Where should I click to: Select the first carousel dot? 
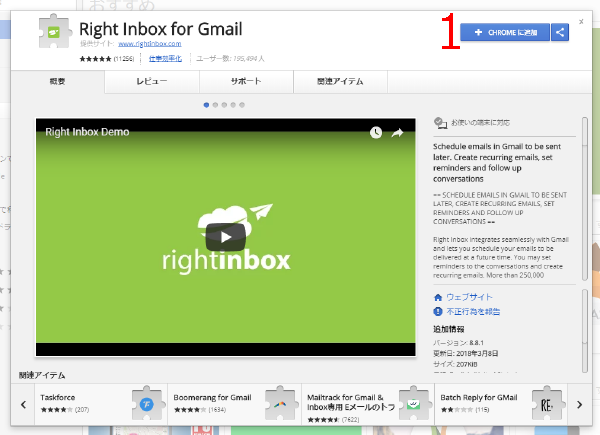pyautogui.click(x=206, y=105)
